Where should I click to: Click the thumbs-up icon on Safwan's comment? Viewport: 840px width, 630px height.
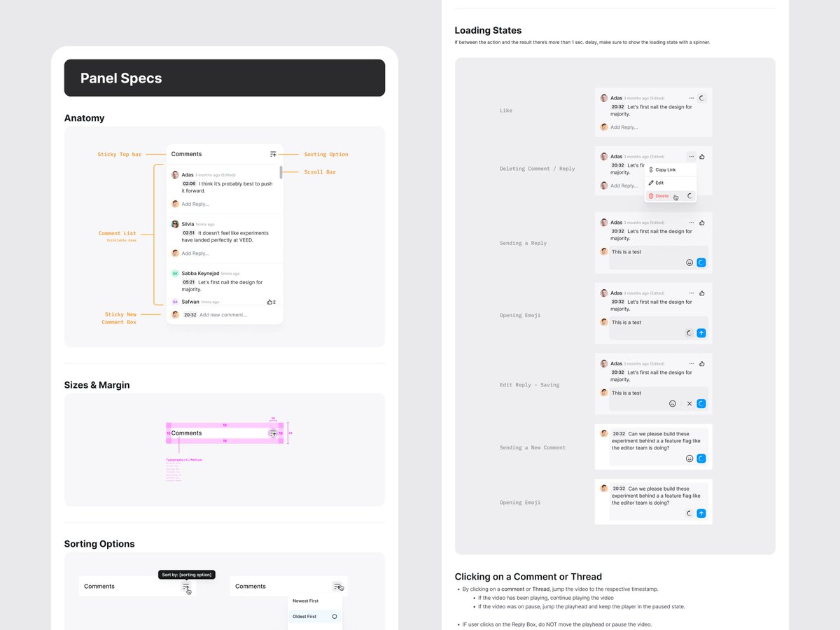click(269, 302)
